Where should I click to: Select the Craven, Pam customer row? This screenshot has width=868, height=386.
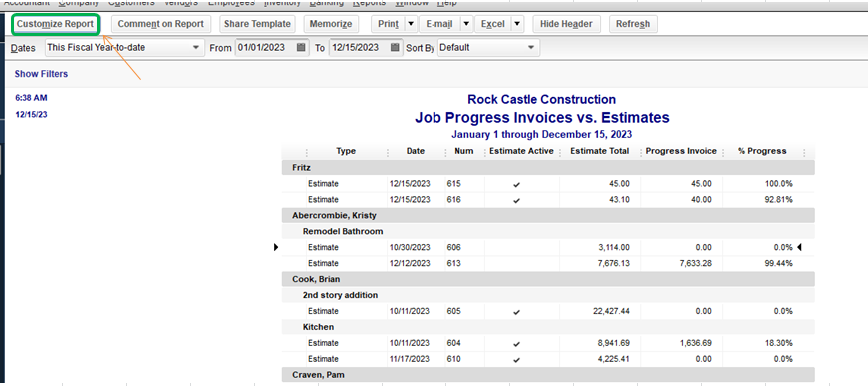(x=548, y=375)
